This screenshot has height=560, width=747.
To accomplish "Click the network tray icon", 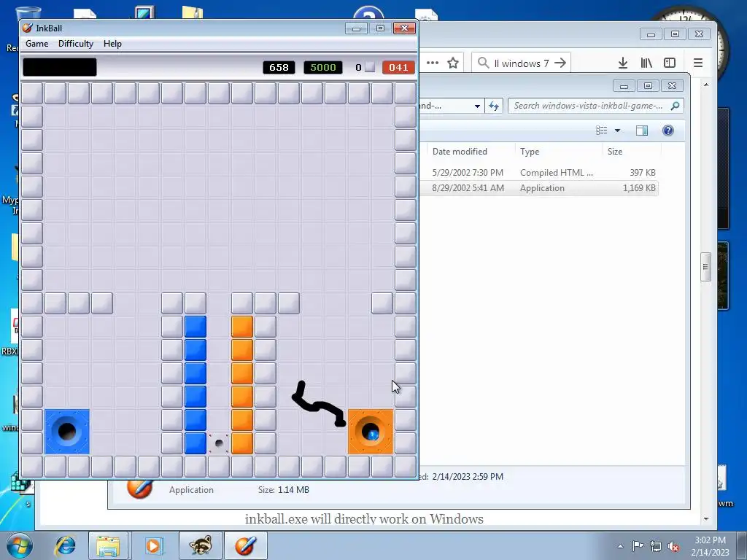I will coord(656,546).
